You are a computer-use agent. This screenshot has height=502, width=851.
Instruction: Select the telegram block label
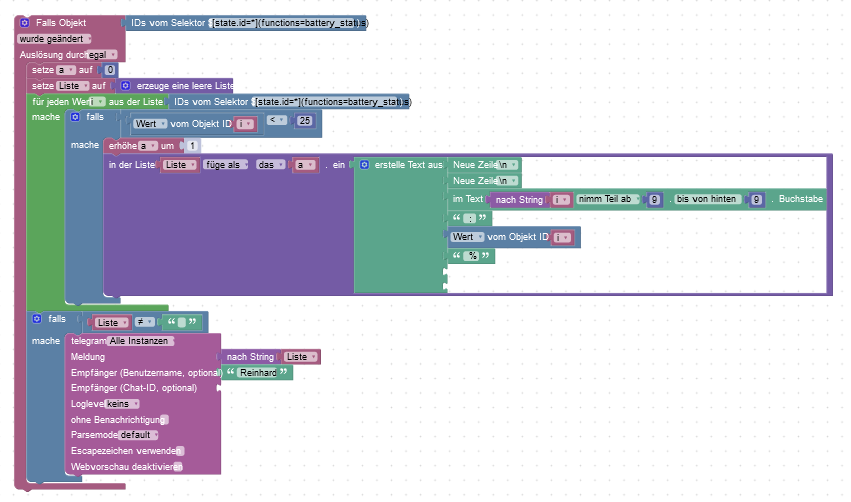(x=88, y=341)
